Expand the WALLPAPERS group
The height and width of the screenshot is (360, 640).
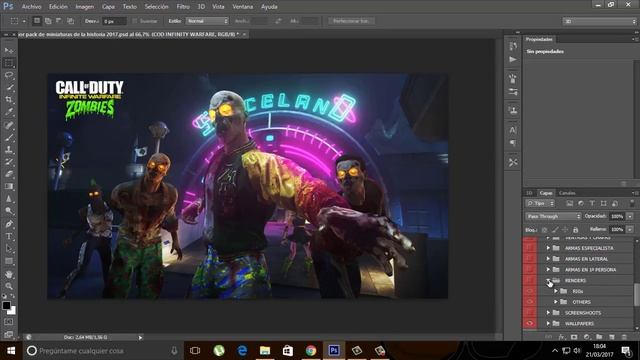click(x=548, y=323)
